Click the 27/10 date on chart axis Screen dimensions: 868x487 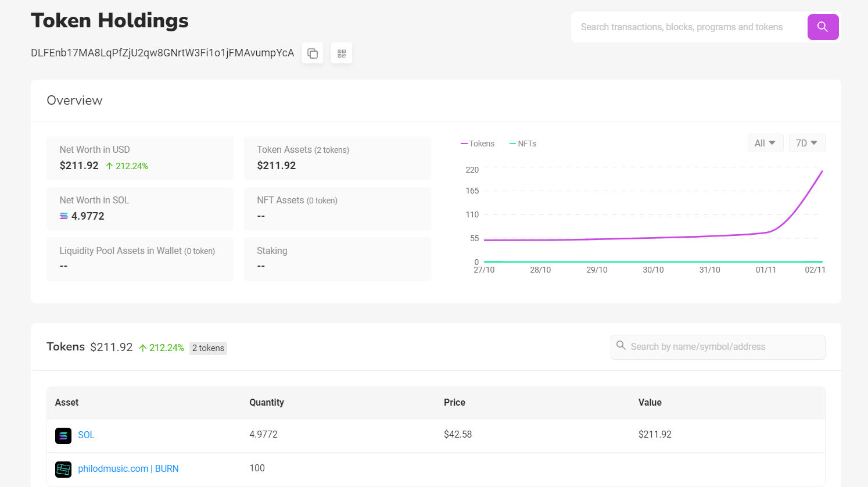point(484,270)
